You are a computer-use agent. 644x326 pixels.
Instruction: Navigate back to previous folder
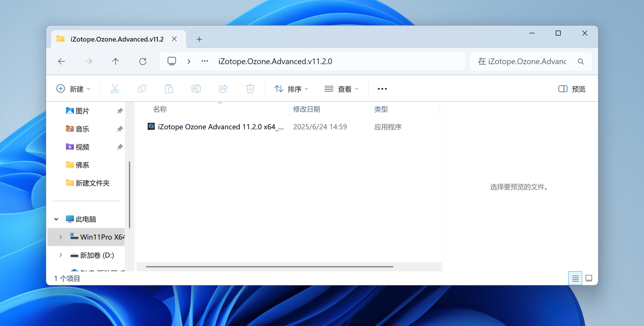[x=62, y=61]
